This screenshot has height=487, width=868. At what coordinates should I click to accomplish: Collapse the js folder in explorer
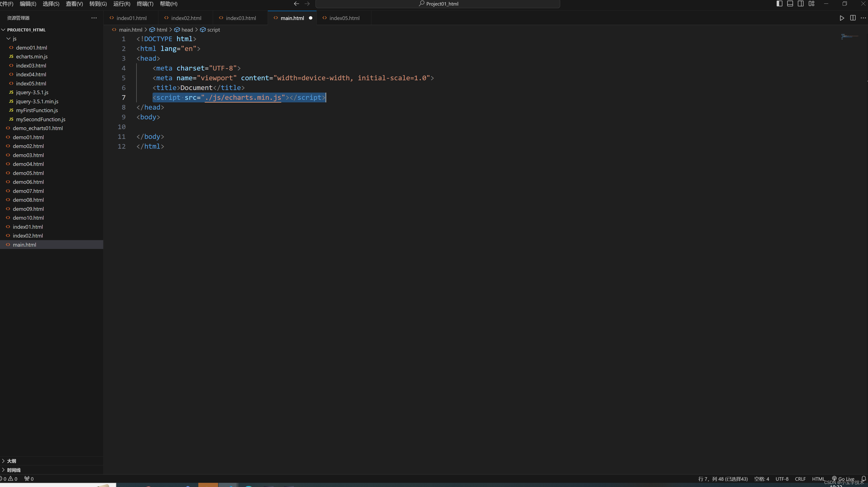(9, 39)
